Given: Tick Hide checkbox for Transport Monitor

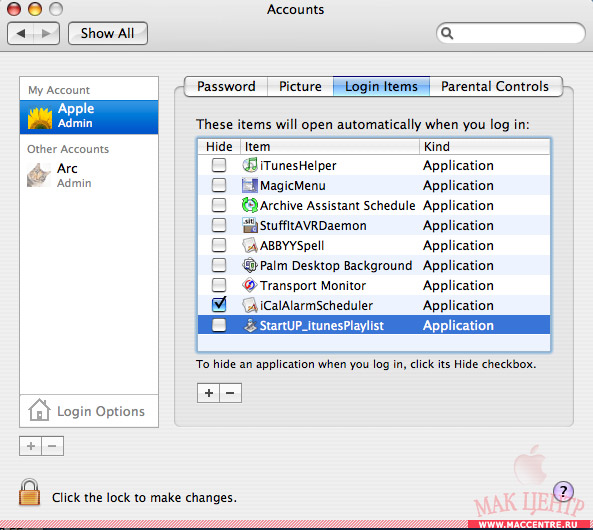Looking at the screenshot, I should click(x=219, y=285).
